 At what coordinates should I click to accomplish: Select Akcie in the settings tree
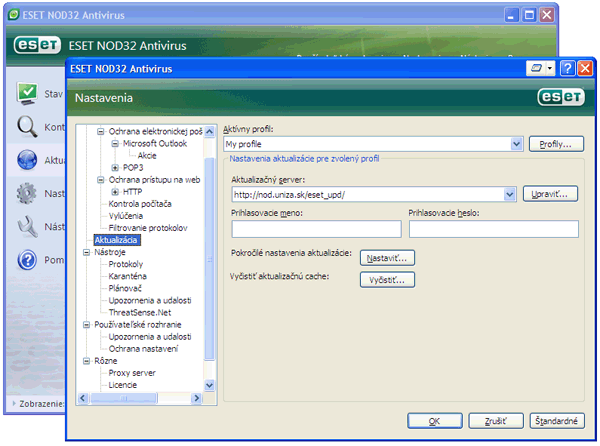pyautogui.click(x=147, y=155)
